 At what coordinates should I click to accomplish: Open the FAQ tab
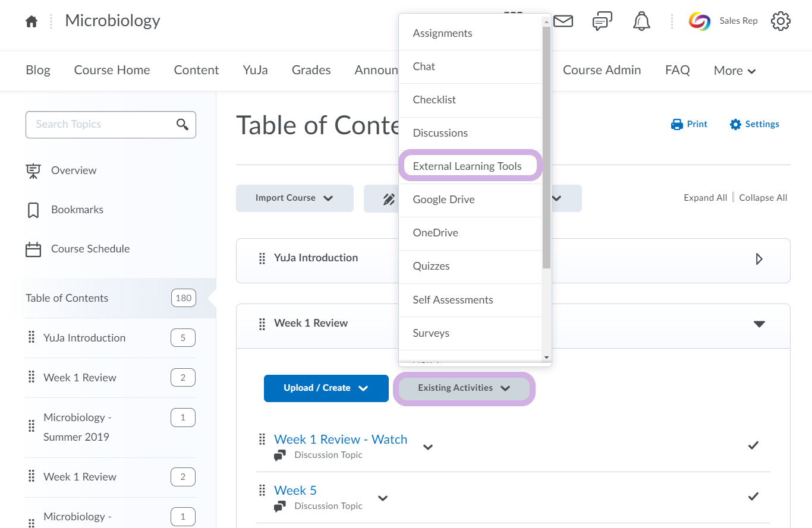(677, 70)
